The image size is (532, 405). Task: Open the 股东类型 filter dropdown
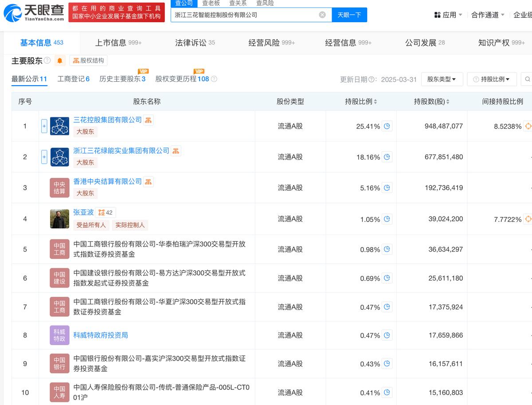tap(442, 79)
